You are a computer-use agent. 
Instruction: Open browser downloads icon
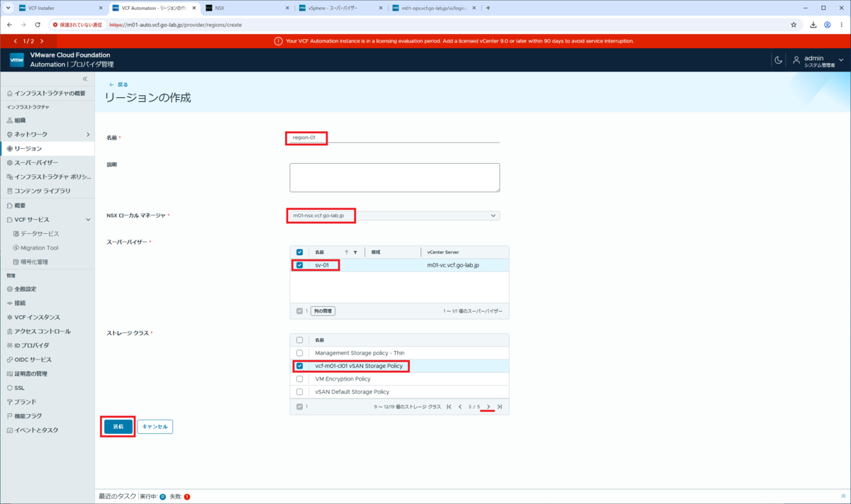coord(813,24)
